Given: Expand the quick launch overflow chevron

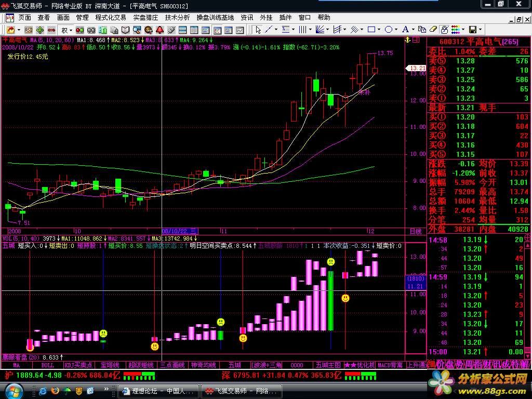Looking at the screenshot, I should click(x=106, y=389).
